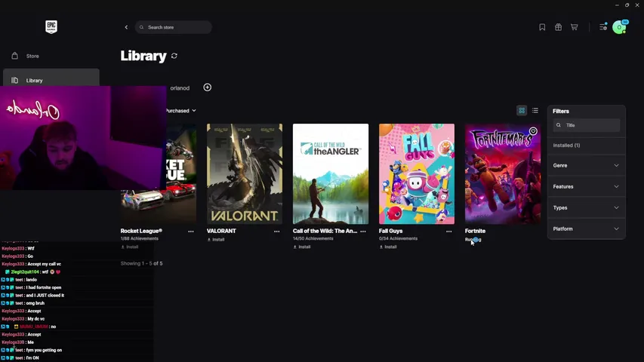Open the gift box icon
The width and height of the screenshot is (644, 362).
tap(558, 27)
